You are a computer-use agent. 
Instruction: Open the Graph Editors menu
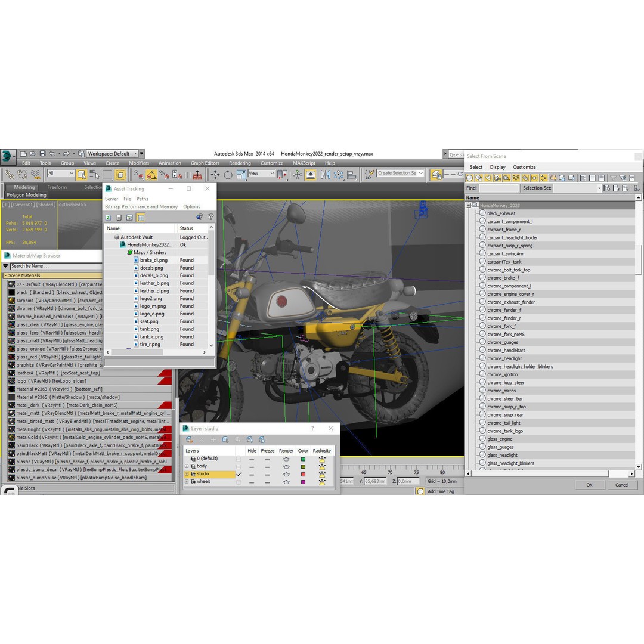tap(205, 163)
